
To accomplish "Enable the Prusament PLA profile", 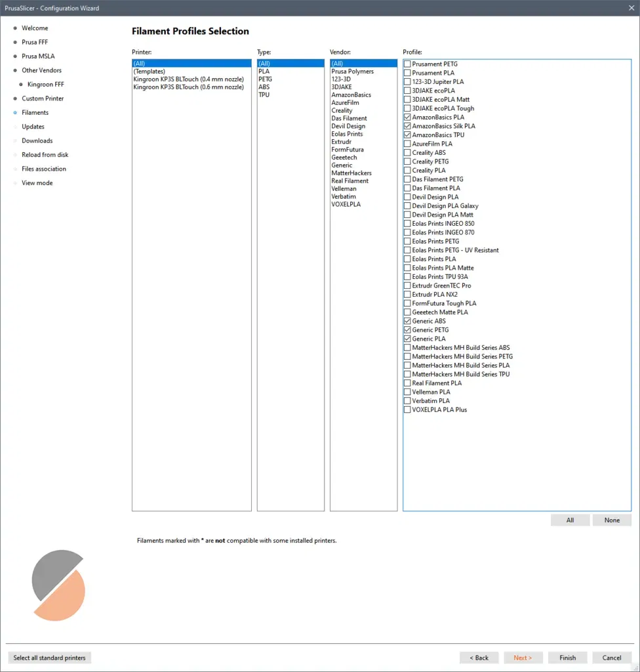I will click(x=407, y=73).
